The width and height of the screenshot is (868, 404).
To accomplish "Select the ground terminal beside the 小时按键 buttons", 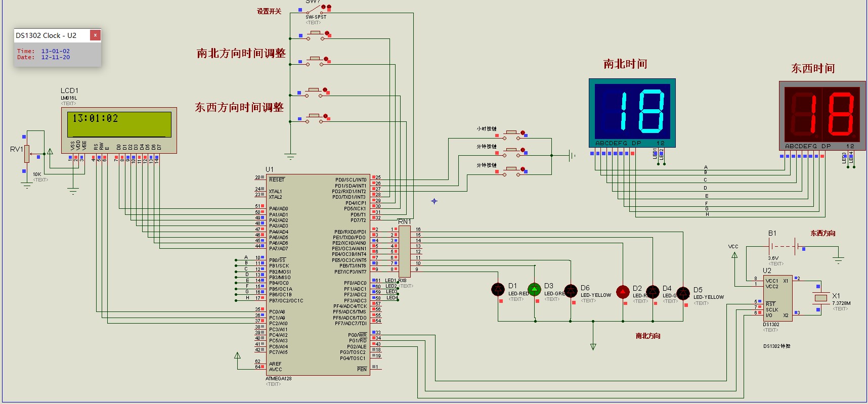I will tap(572, 155).
